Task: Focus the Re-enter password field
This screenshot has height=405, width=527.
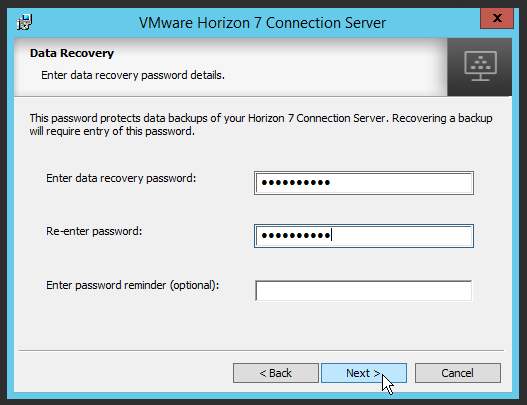Action: (x=364, y=236)
